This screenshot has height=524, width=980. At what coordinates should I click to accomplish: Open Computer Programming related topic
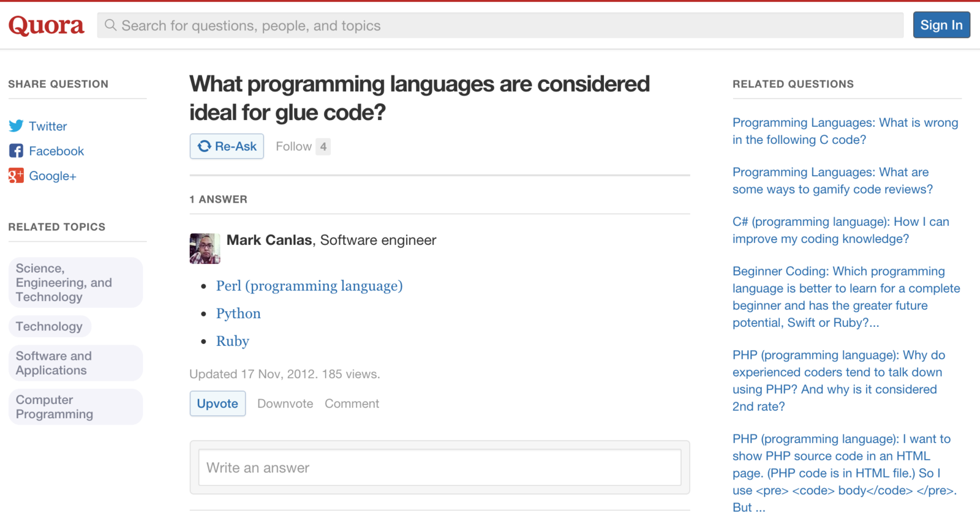click(x=75, y=407)
